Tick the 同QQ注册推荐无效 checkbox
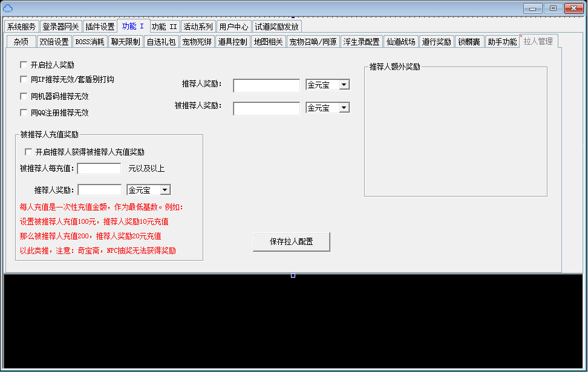The width and height of the screenshot is (588, 372). coord(24,113)
